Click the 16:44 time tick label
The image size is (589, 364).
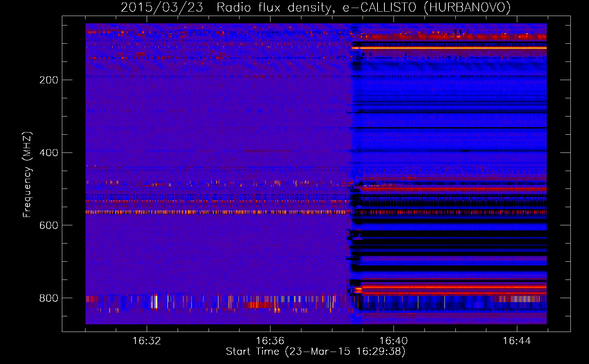pyautogui.click(x=517, y=341)
